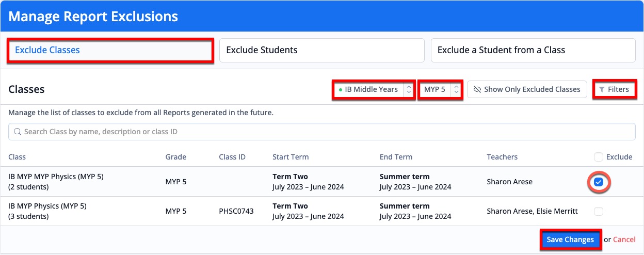Click the green dot beside IB Middle Years
644x255 pixels.
click(341, 90)
